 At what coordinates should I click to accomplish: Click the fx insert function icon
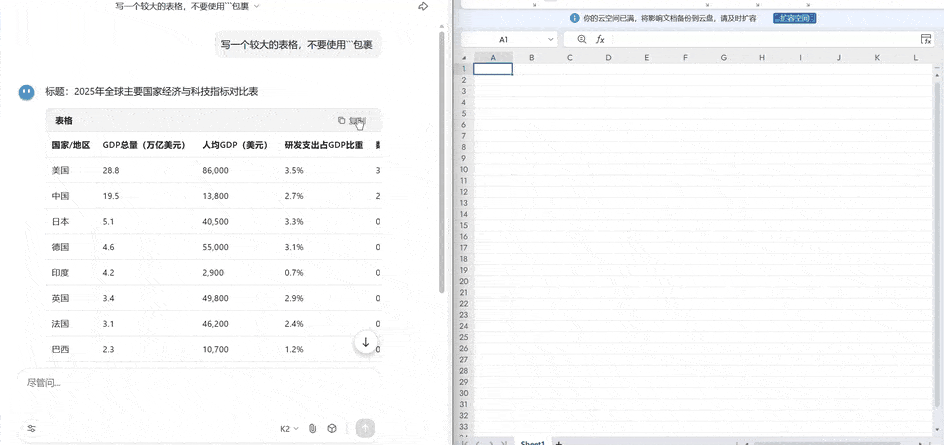(600, 39)
